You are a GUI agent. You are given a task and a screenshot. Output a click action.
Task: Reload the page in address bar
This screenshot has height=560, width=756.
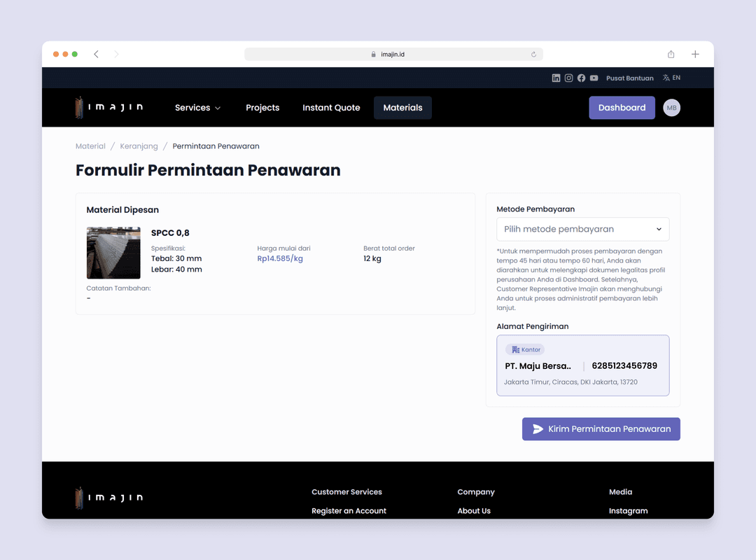(533, 55)
